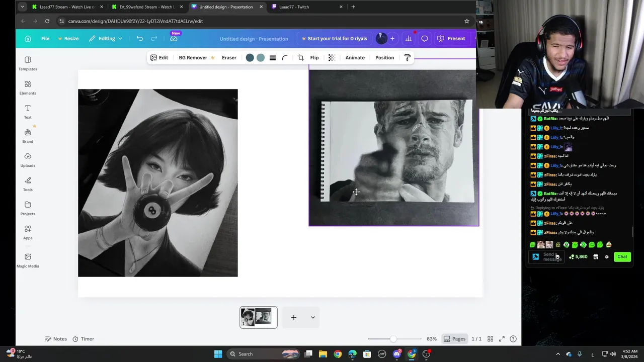Click Start your trial for 0 riyals
Viewport: 644px width, 362px height.
[x=334, y=39]
